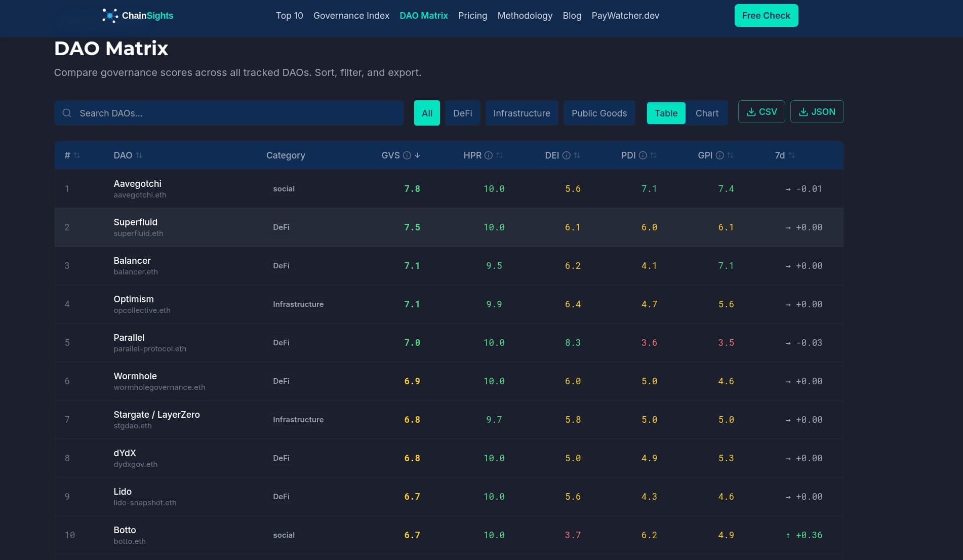Screen dimensions: 963x560
Task: Filter DAOs by DeFi category
Action: [462, 113]
